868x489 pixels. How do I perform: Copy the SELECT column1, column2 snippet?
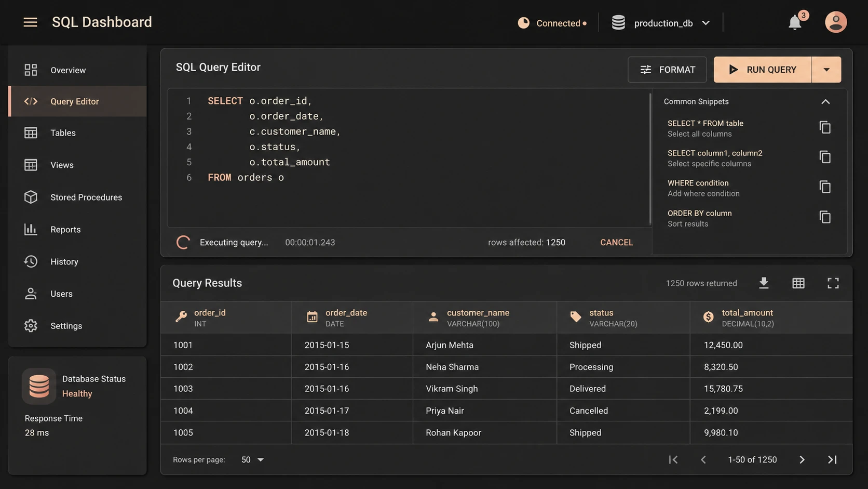click(x=825, y=157)
